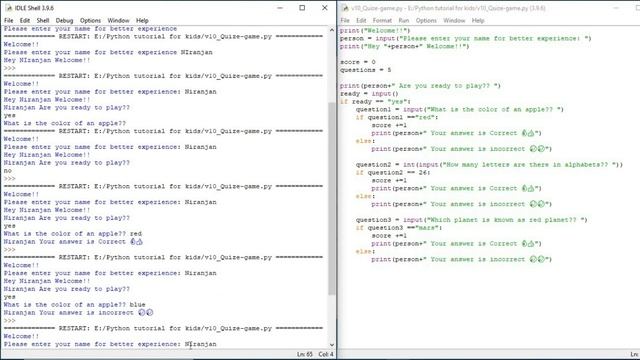Click 'if question2 == 26:' code line

click(393, 173)
